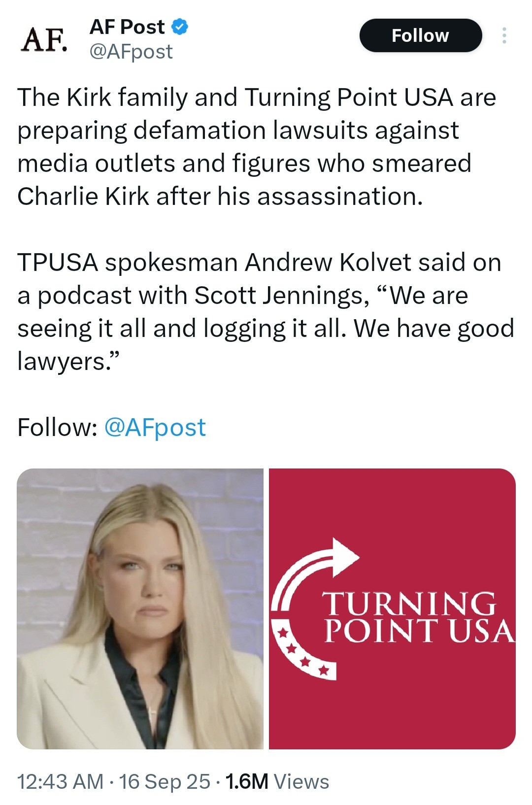Tap the 1.6M view count

[x=246, y=782]
